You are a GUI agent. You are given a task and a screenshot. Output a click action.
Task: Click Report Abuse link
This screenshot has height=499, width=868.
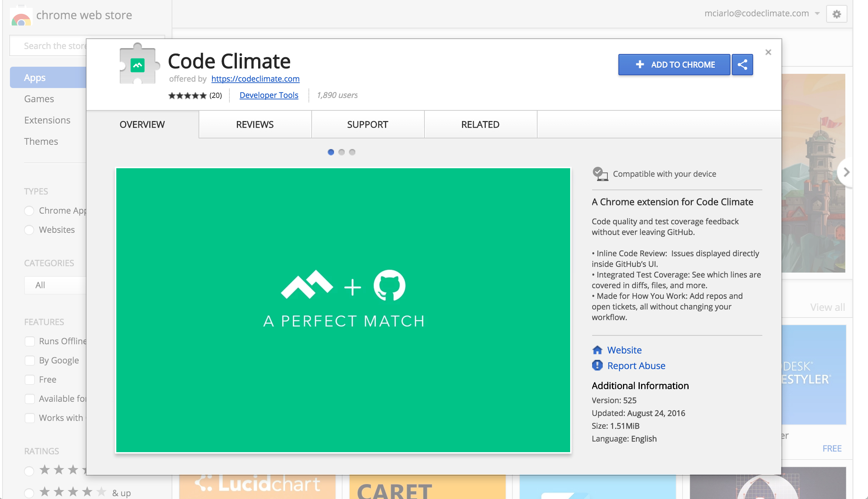(x=636, y=366)
